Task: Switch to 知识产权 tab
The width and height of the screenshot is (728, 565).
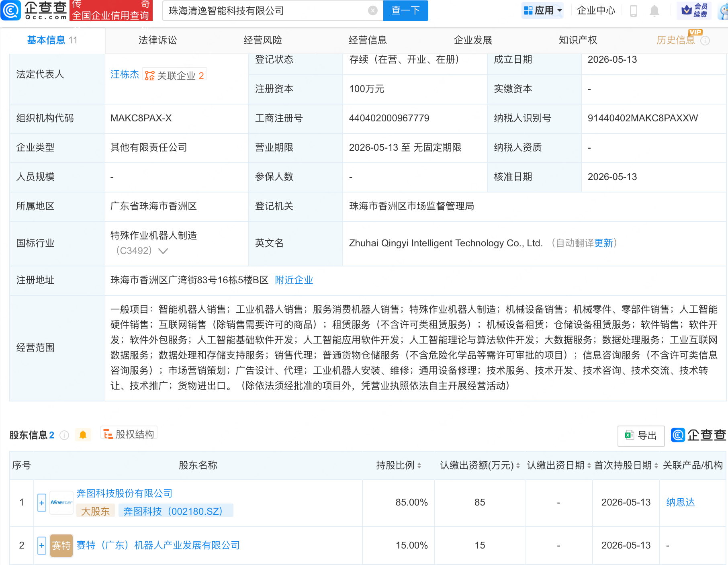Action: click(x=578, y=40)
